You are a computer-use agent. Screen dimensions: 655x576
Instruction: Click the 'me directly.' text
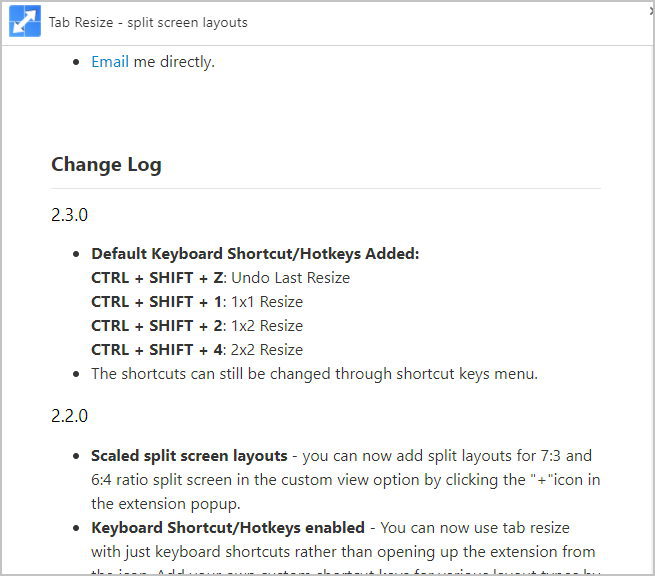[x=174, y=62]
